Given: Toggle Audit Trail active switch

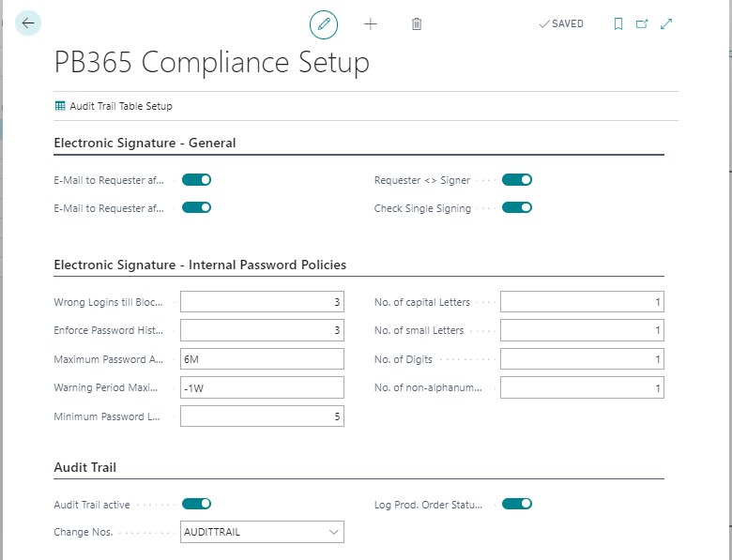Looking at the screenshot, I should click(x=196, y=504).
